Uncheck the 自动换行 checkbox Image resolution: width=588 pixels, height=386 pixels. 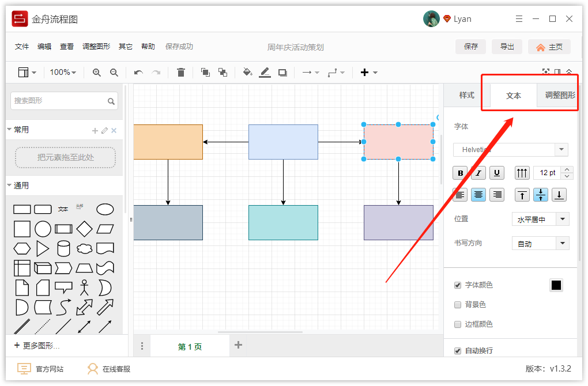click(x=457, y=350)
